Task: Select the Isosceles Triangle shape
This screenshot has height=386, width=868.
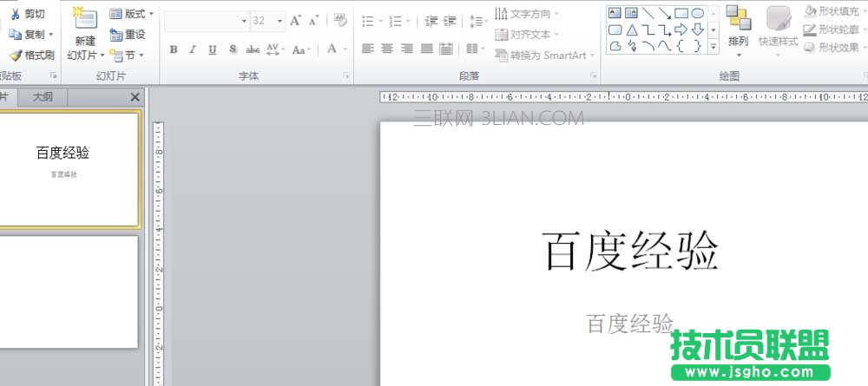Action: 631,29
